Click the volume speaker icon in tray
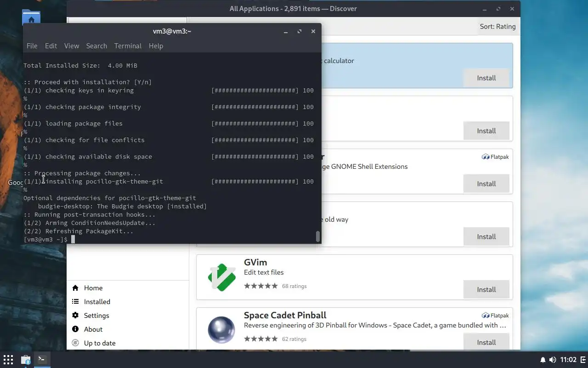Viewport: 588px width, 368px height. tap(553, 360)
